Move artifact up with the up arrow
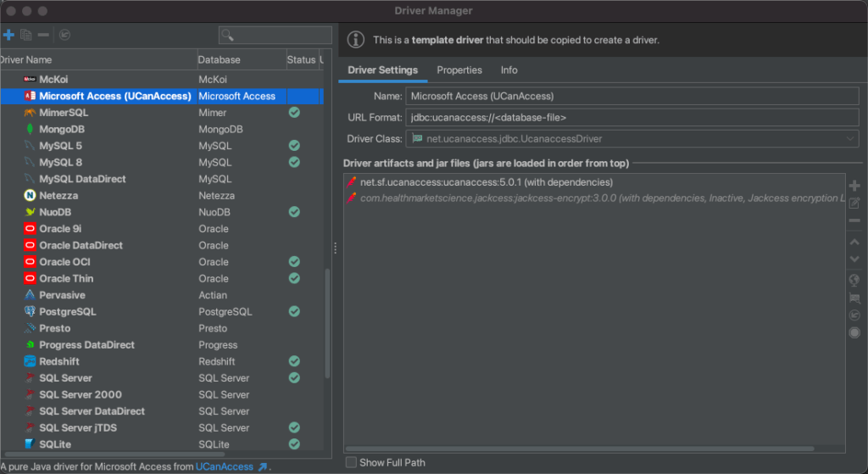 tap(854, 242)
